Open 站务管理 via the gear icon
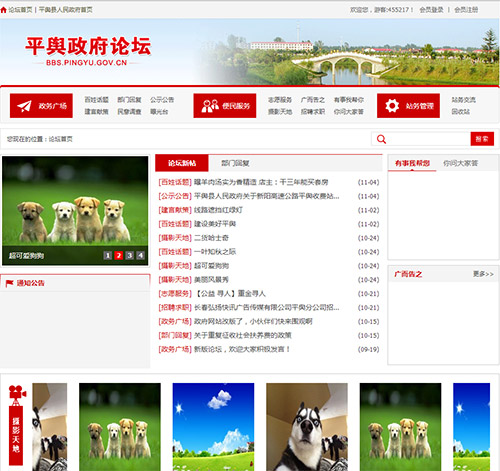The width and height of the screenshot is (500, 471). click(x=392, y=106)
